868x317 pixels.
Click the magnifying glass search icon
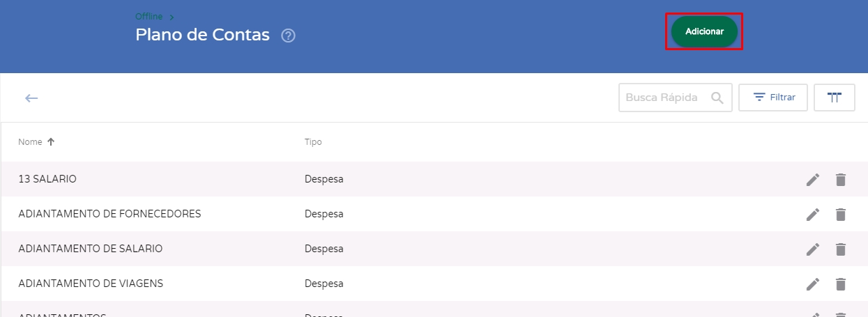[x=717, y=98]
